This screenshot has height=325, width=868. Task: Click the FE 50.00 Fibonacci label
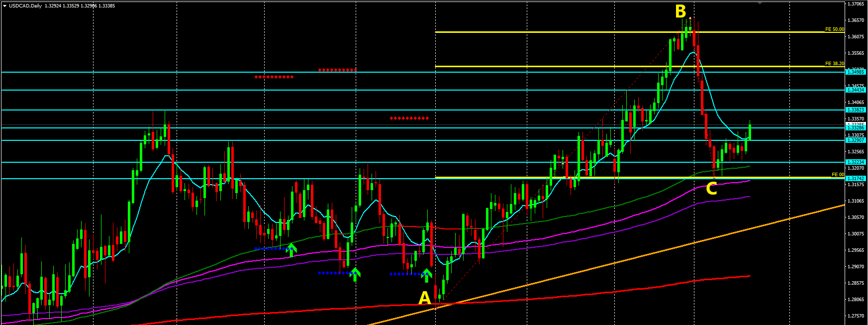pyautogui.click(x=834, y=29)
